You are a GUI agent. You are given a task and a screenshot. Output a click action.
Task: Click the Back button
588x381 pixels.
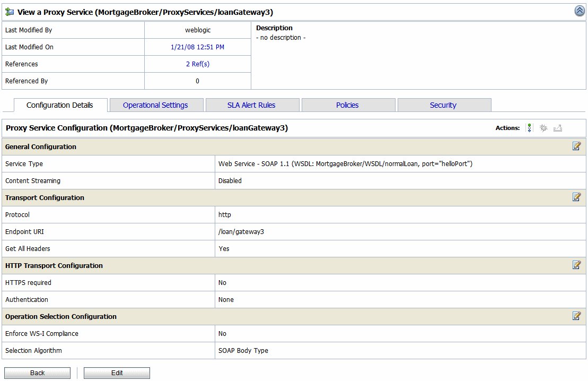38,373
